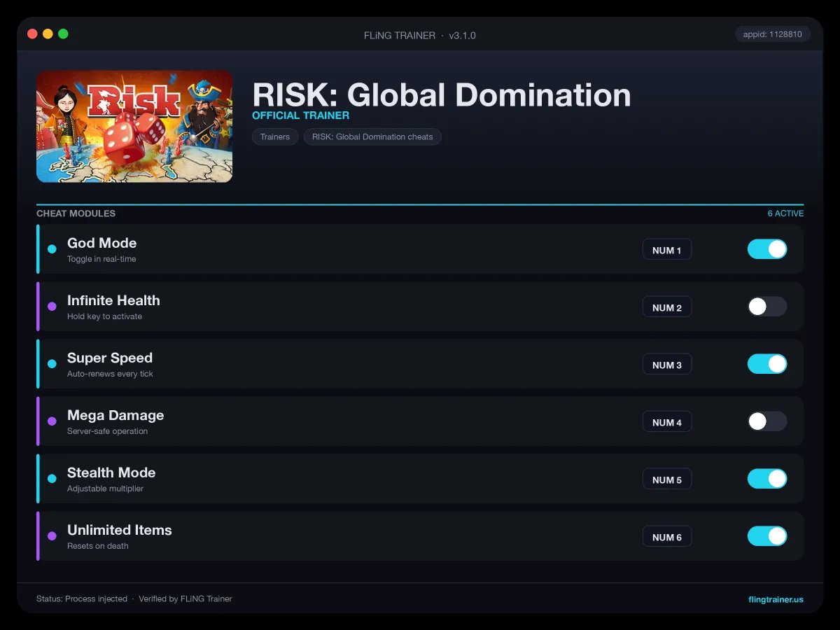Click the Mega Damage label

[x=115, y=415]
